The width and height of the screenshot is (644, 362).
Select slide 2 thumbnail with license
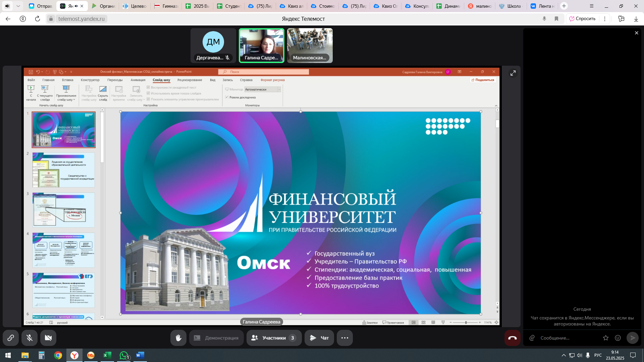click(x=63, y=170)
